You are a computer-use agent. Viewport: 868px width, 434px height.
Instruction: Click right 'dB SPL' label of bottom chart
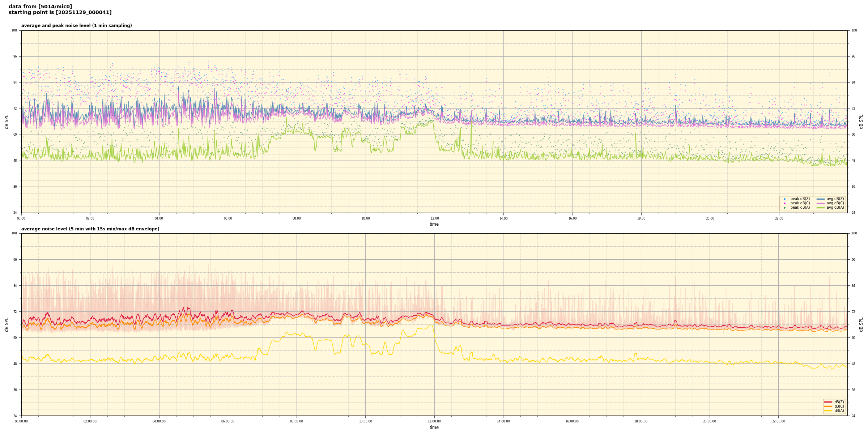coord(861,324)
